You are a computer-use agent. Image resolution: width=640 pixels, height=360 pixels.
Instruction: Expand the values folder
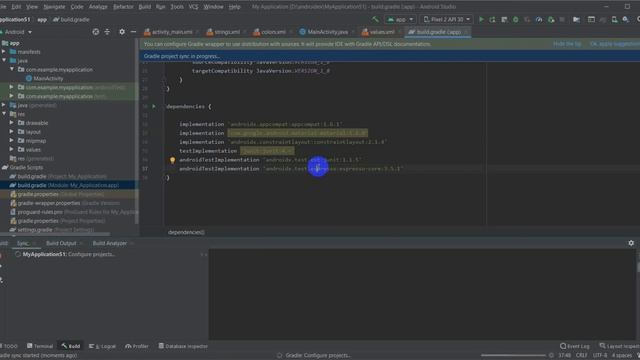(11, 149)
